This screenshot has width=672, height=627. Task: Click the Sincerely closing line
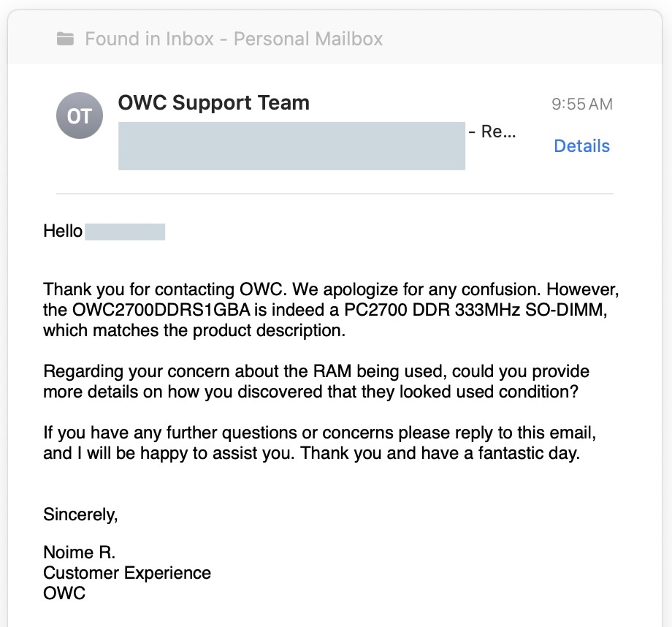tap(80, 514)
